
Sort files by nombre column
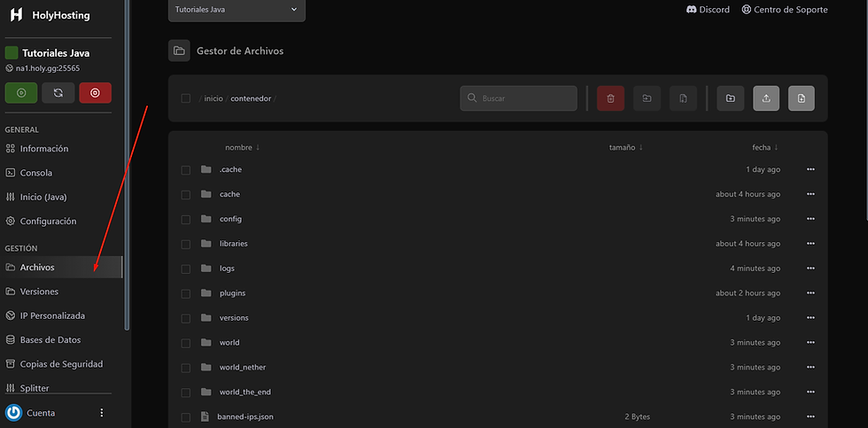click(242, 148)
